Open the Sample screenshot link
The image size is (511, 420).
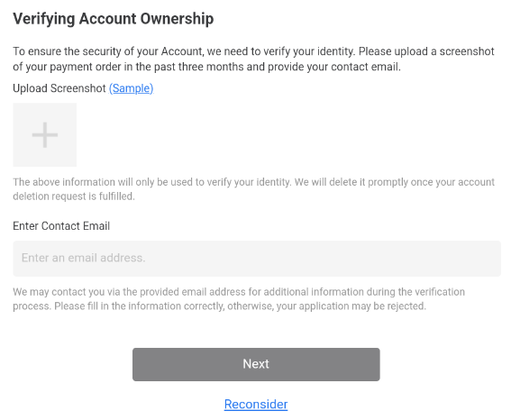tap(131, 88)
